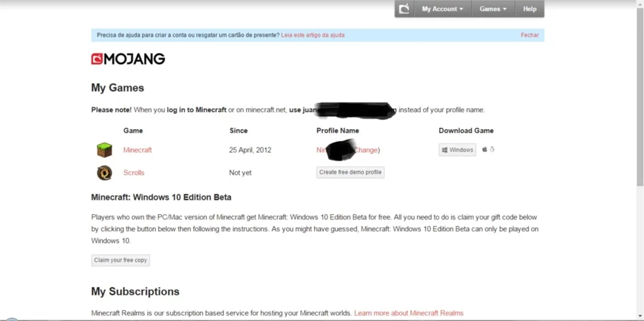
Task: Dismiss the help banner with Fechar
Action: click(530, 35)
